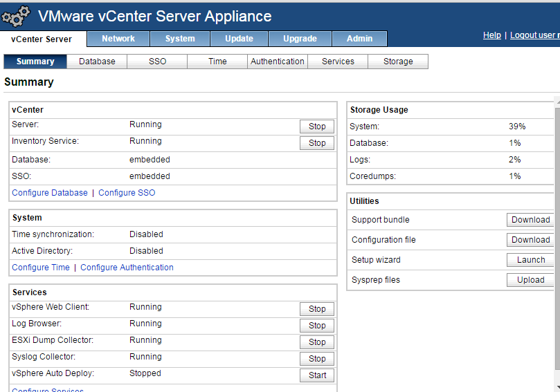Image resolution: width=560 pixels, height=392 pixels.
Task: Click the vertical scrollbar on the right edge
Action: (x=557, y=239)
